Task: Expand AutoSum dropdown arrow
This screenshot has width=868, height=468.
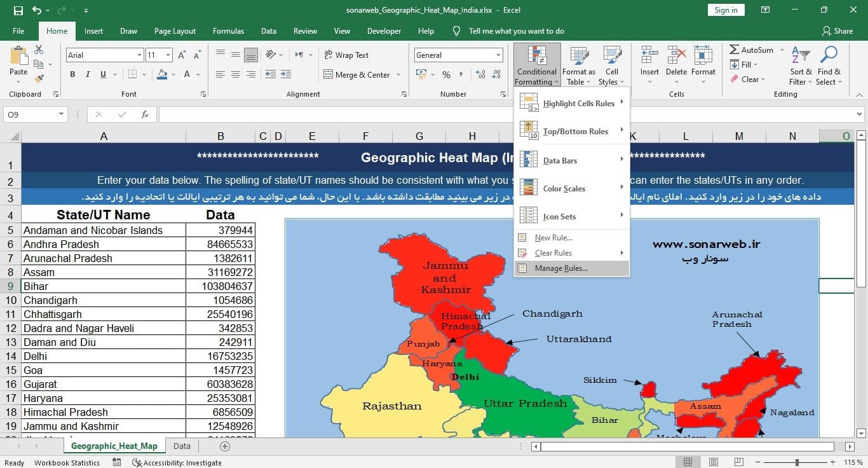Action: [x=782, y=50]
